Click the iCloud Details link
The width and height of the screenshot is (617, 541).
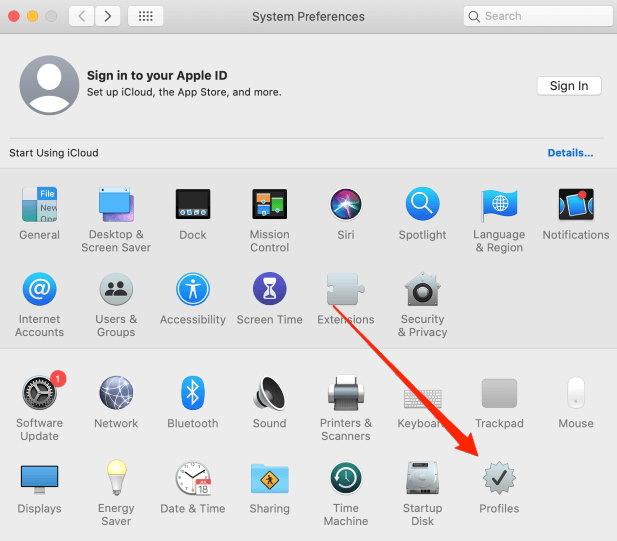(x=570, y=153)
